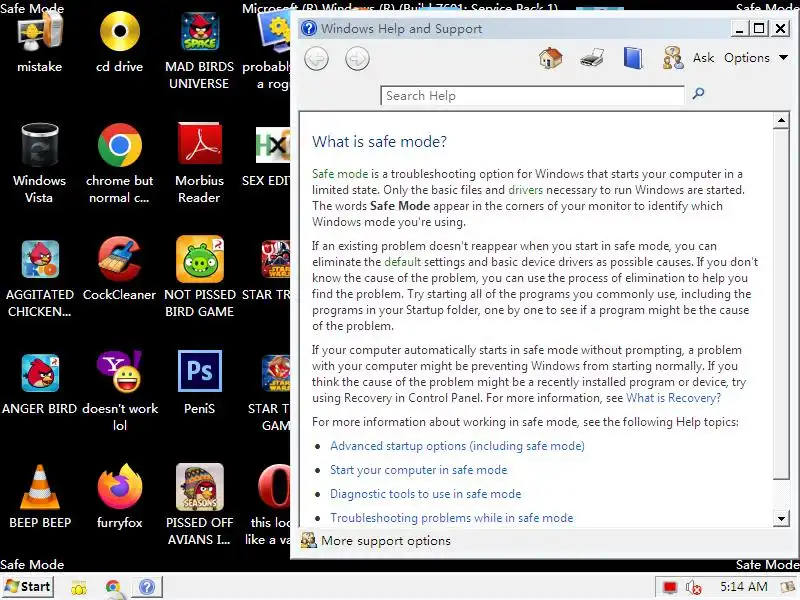Click the scrollbar up arrow in Help
The height and width of the screenshot is (600, 800).
(x=781, y=121)
